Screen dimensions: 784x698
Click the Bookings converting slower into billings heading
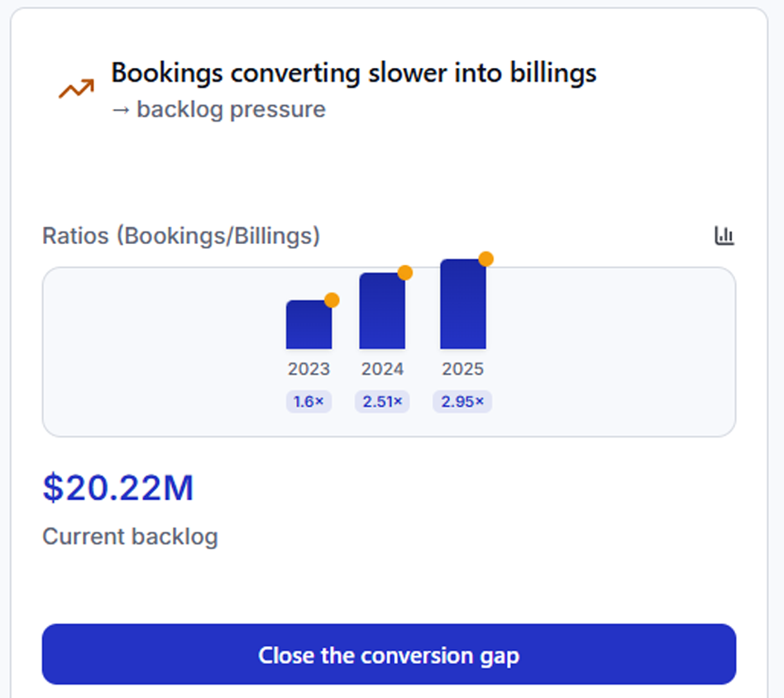pos(354,73)
